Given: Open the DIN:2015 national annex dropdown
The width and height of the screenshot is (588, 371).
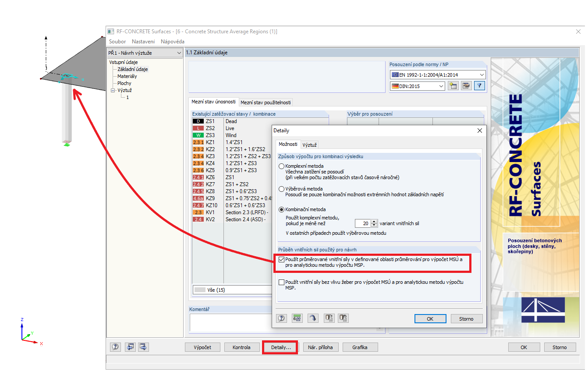Looking at the screenshot, I should pos(418,86).
